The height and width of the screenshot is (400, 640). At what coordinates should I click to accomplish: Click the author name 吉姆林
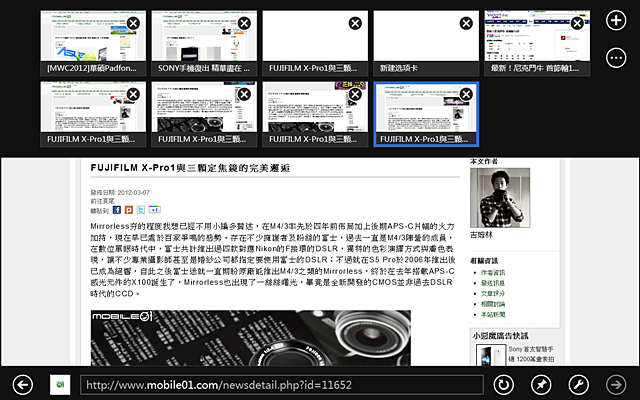pyautogui.click(x=481, y=235)
